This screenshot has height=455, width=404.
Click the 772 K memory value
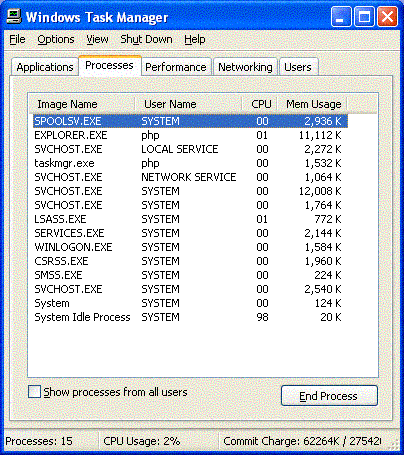[328, 219]
